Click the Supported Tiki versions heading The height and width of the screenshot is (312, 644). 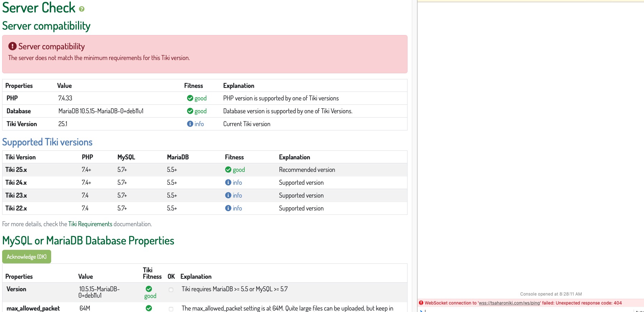47,142
